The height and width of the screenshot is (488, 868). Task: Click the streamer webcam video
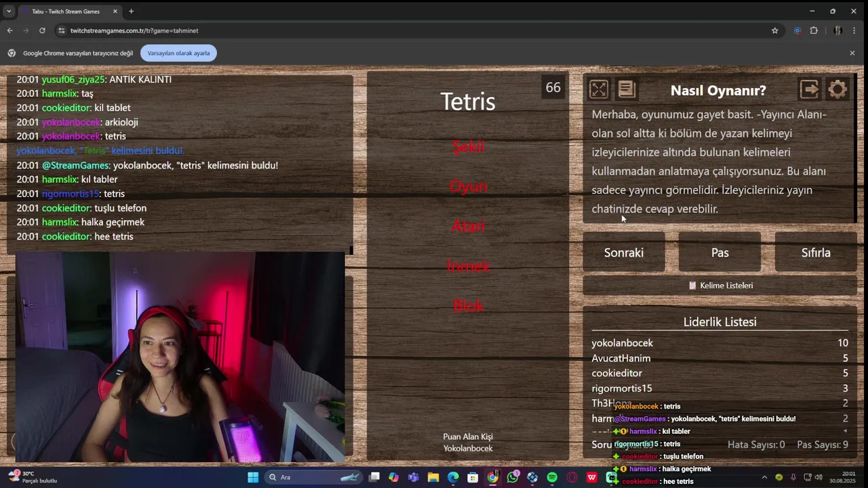[x=180, y=357]
